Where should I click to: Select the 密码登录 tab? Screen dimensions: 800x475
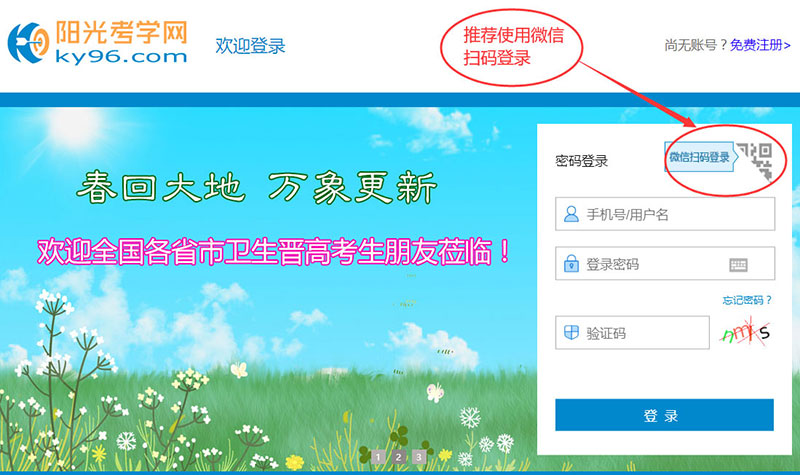(x=582, y=161)
